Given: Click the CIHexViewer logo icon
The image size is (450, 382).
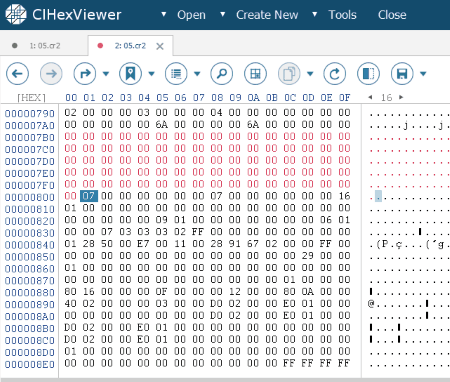Looking at the screenshot, I should click(x=16, y=14).
